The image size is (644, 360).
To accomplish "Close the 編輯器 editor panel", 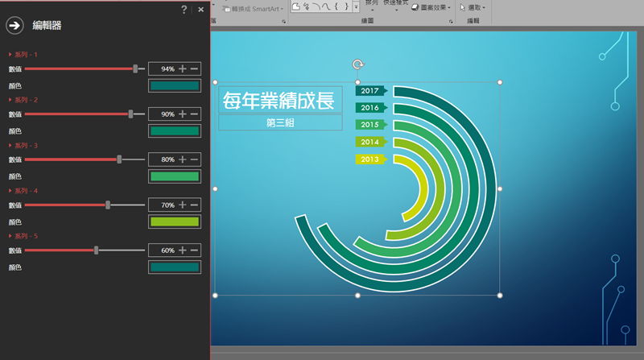I will pos(200,10).
